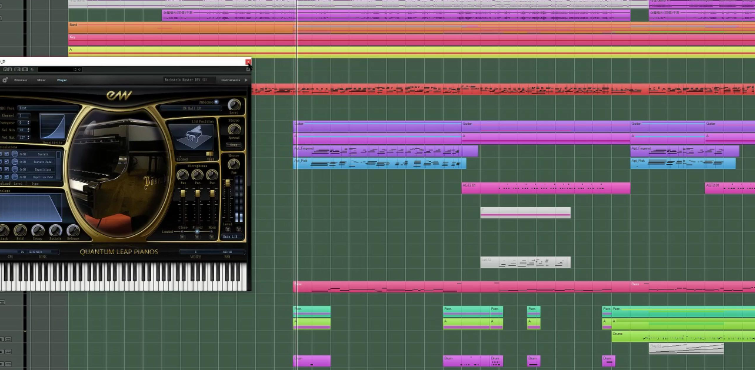Select the grey waveform clip under Drums
Screen dimensions: 755x370
[686, 348]
